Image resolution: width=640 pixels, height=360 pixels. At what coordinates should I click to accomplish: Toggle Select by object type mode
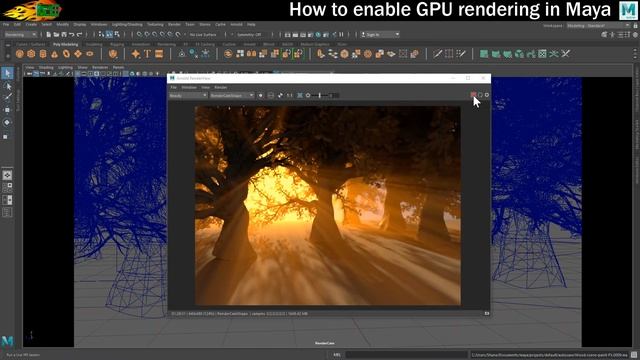tap(109, 35)
